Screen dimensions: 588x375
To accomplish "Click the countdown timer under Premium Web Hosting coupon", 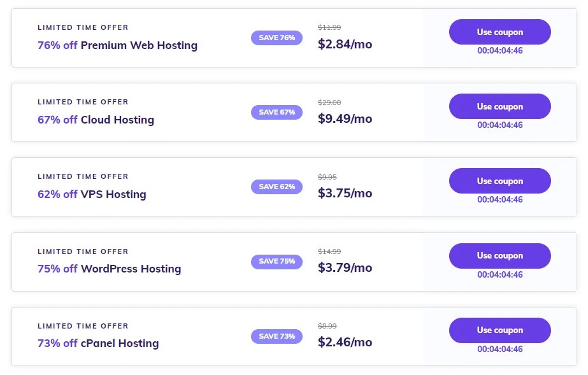I will [499, 50].
